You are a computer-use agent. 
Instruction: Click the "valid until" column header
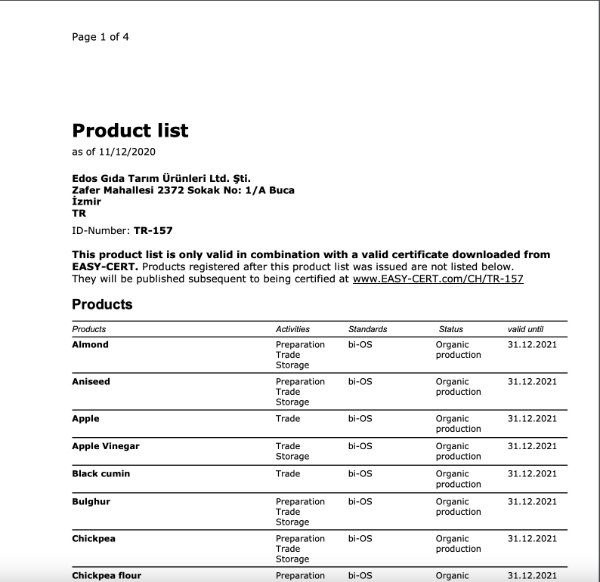524,329
